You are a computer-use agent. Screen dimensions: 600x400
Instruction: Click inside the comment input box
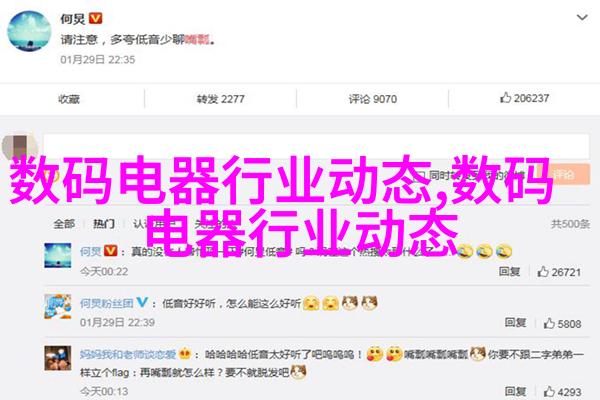316,146
